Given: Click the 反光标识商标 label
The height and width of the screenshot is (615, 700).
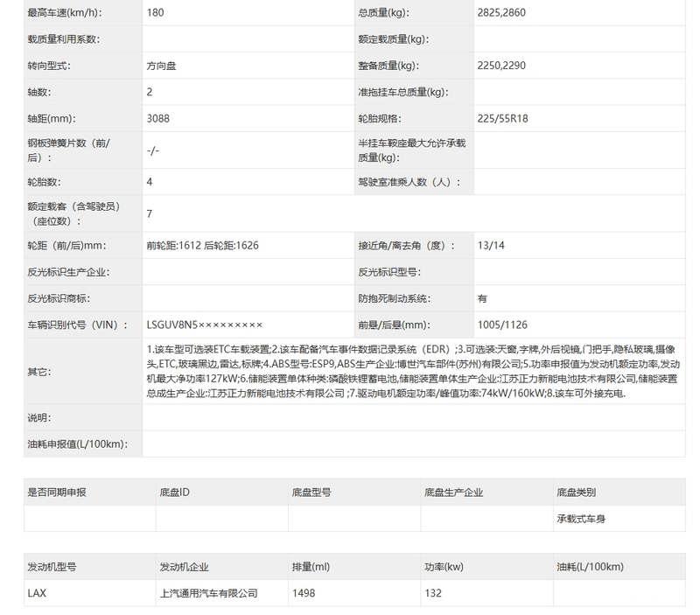Looking at the screenshot, I should [x=59, y=298].
